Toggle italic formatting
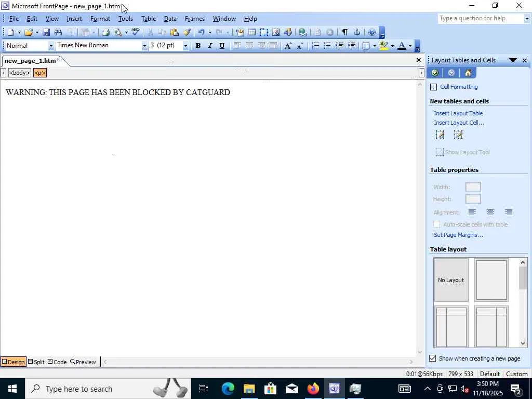Viewport: 532px width, 399px height. click(x=210, y=46)
